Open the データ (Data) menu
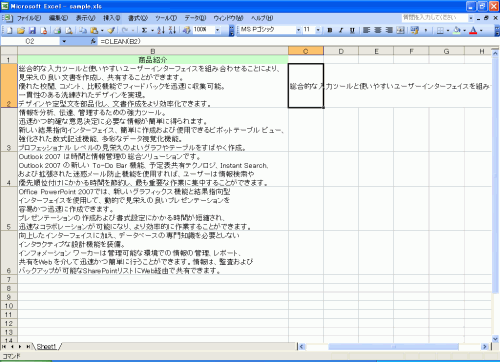 click(x=196, y=18)
